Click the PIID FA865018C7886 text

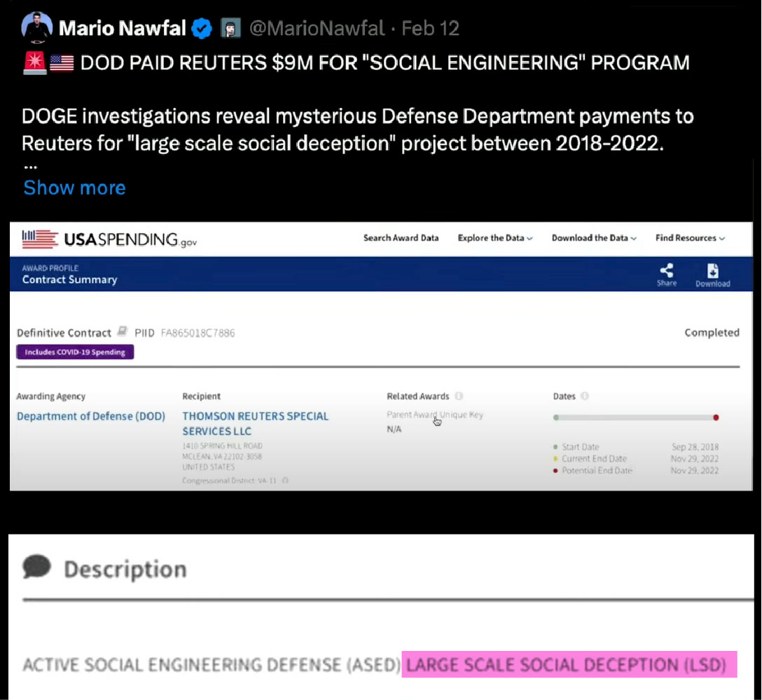(x=185, y=333)
